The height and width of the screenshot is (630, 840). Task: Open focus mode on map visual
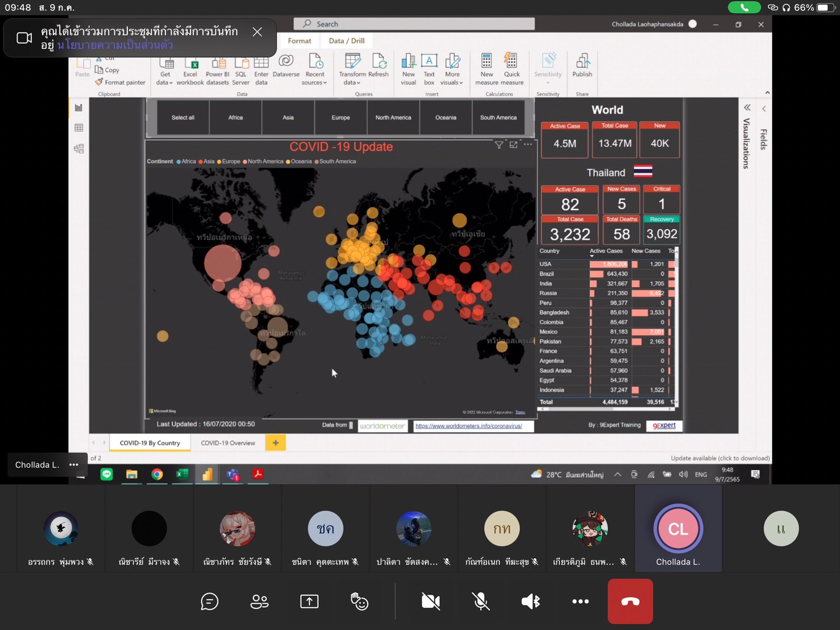coord(513,145)
